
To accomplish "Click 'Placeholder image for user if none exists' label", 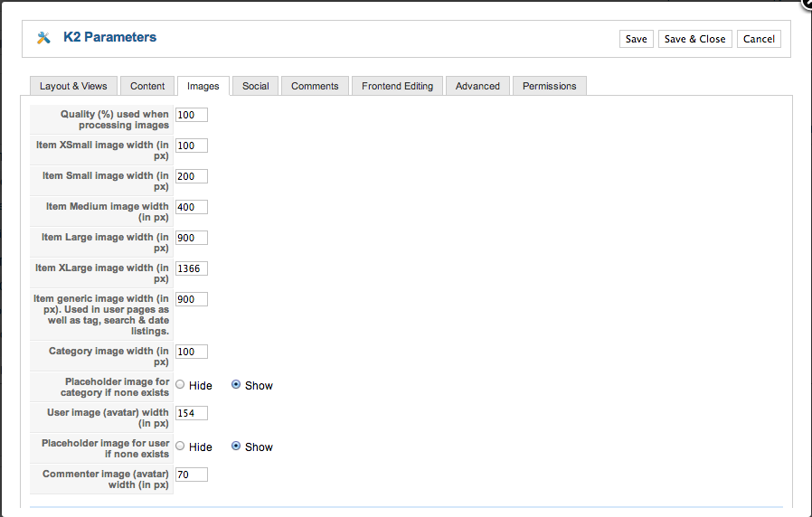I will [106, 448].
